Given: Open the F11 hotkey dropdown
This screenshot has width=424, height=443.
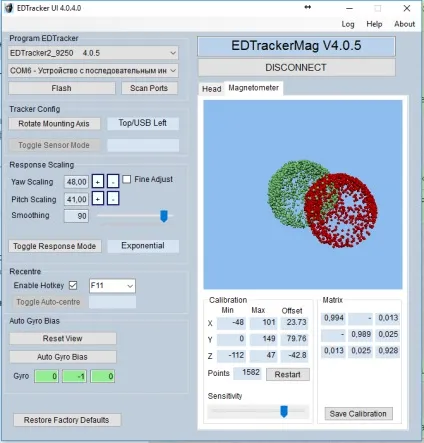Looking at the screenshot, I should pyautogui.click(x=112, y=286).
